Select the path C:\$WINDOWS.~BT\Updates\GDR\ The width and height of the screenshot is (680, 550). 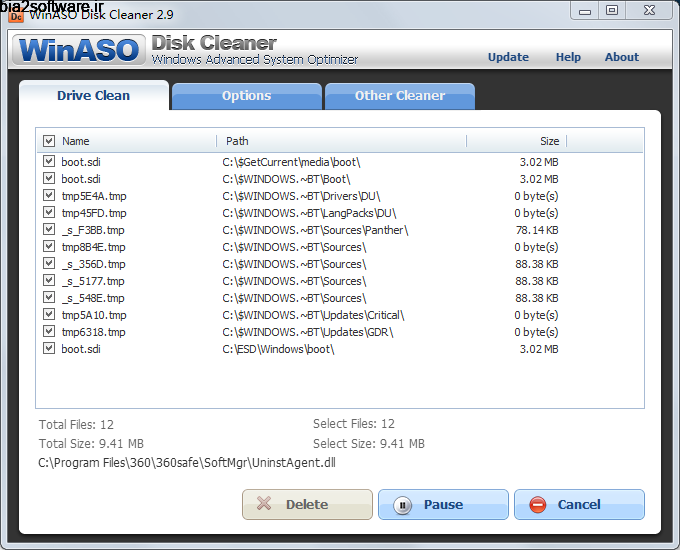click(x=308, y=332)
